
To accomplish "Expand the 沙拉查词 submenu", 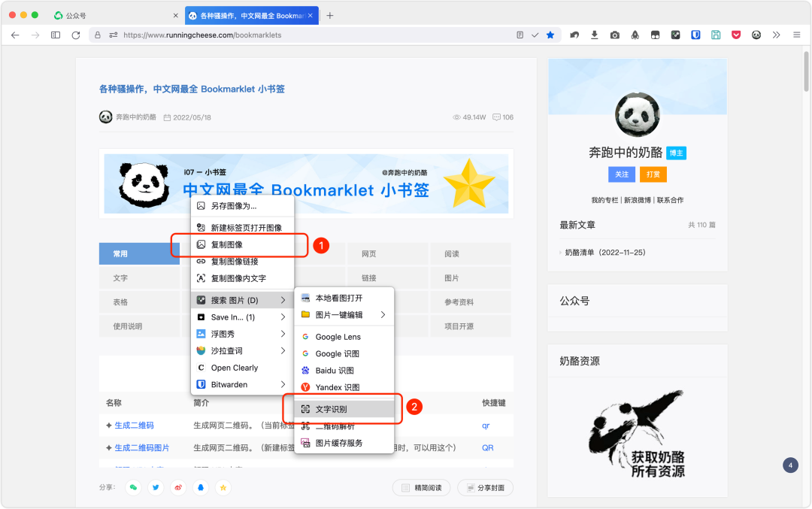I will tap(242, 351).
